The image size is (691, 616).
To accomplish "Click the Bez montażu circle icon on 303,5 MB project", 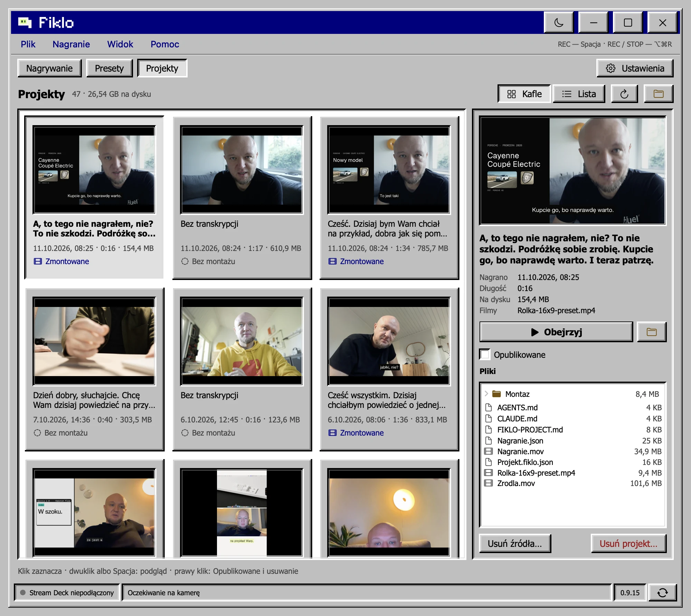I will [x=37, y=433].
